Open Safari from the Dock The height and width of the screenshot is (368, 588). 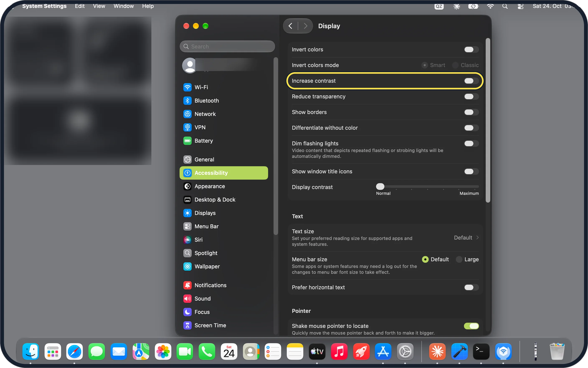[x=75, y=352]
